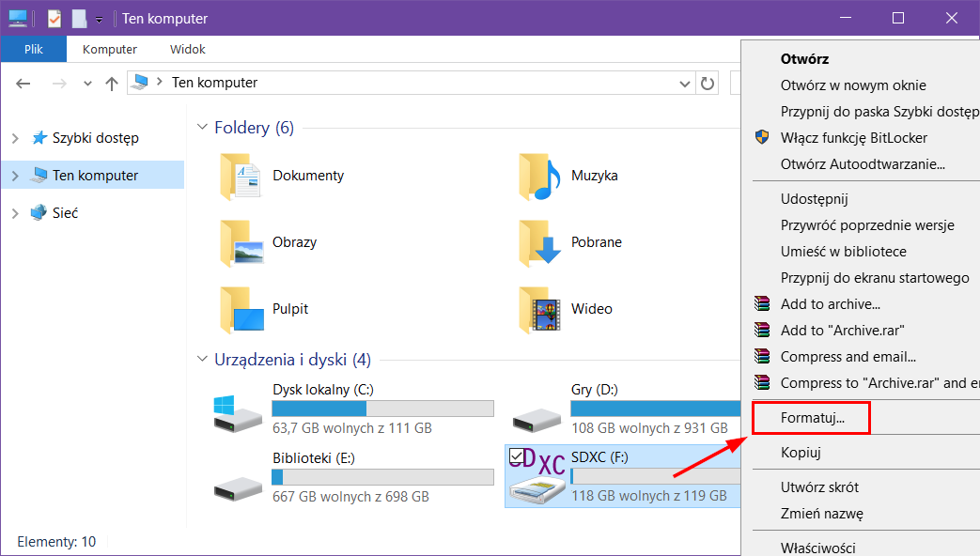Click the SDXC (F:) card drive icon
Screen dimensions: 980x556
(x=537, y=476)
